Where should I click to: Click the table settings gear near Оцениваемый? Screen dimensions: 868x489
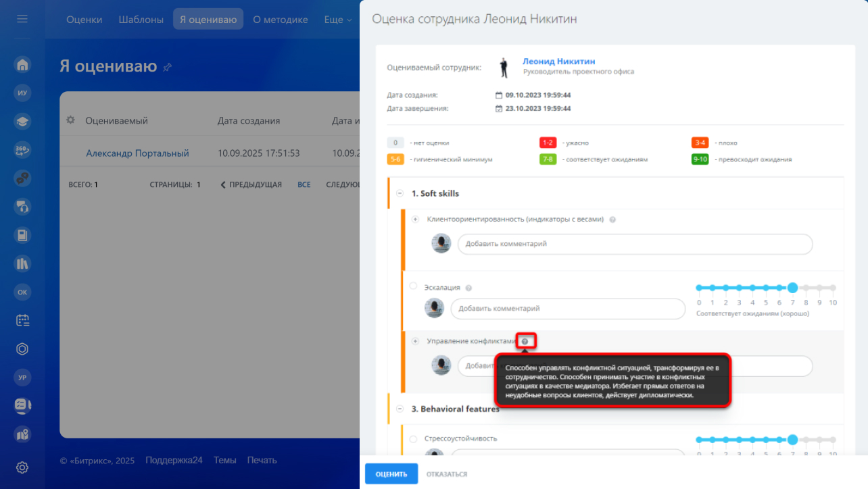[x=70, y=120]
